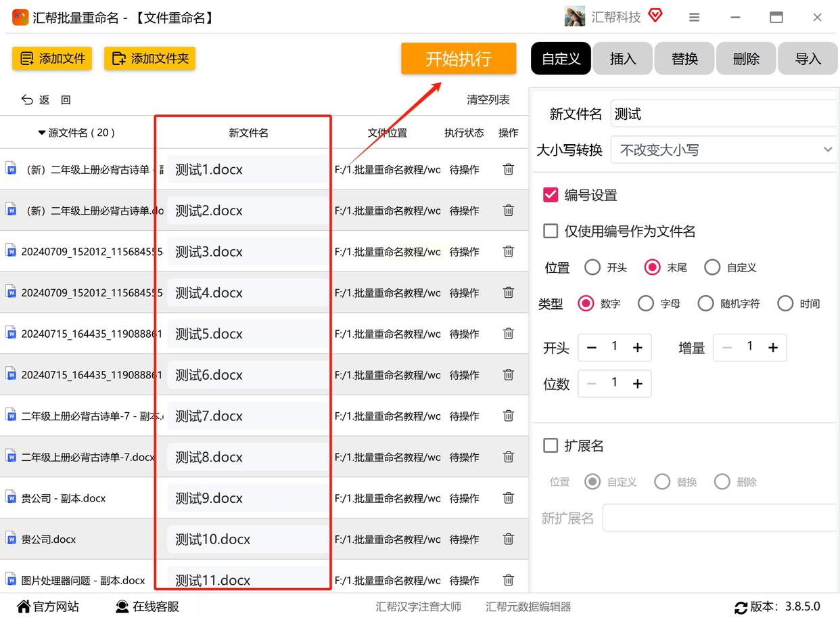Image resolution: width=840 pixels, height=620 pixels.
Task: Switch to the 插入 tab
Action: (622, 59)
